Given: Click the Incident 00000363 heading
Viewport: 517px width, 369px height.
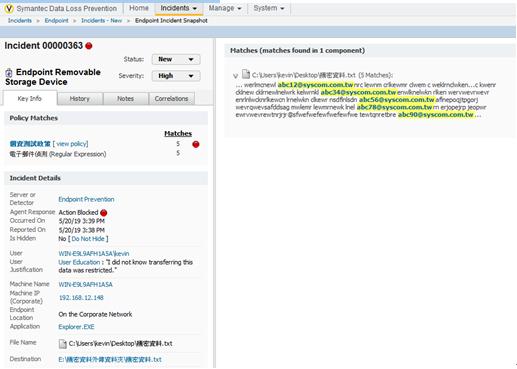Looking at the screenshot, I should 43,46.
